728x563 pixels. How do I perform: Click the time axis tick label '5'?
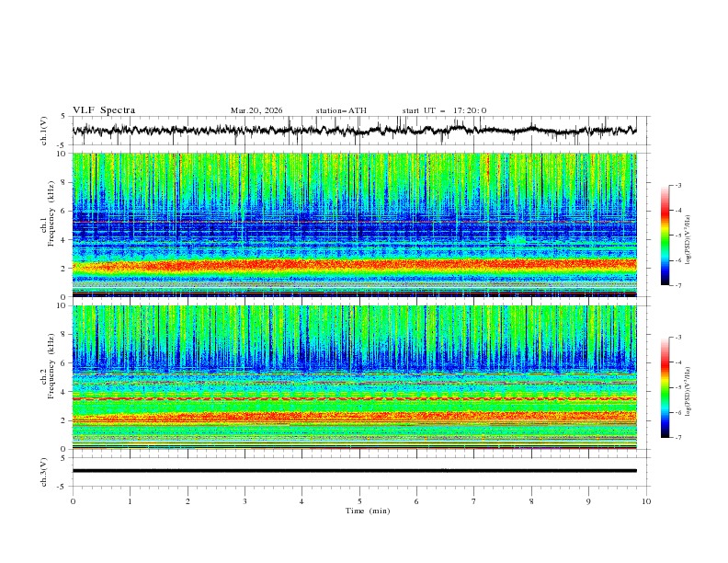359,501
